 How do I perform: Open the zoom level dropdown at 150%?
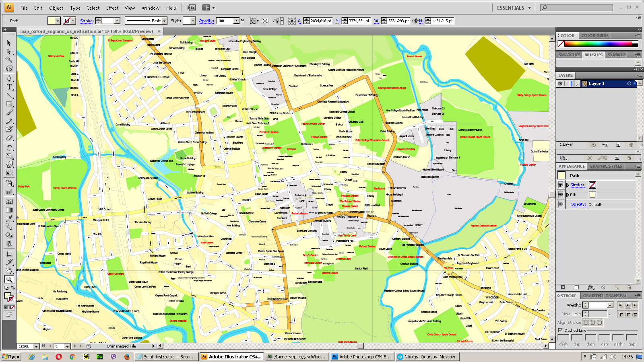pyautogui.click(x=36, y=346)
